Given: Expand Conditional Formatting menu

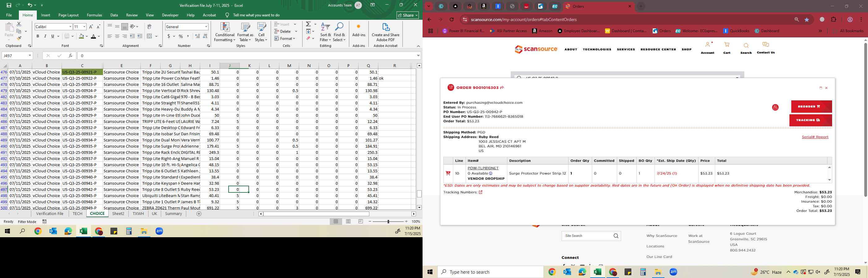Looking at the screenshot, I should pos(225,32).
